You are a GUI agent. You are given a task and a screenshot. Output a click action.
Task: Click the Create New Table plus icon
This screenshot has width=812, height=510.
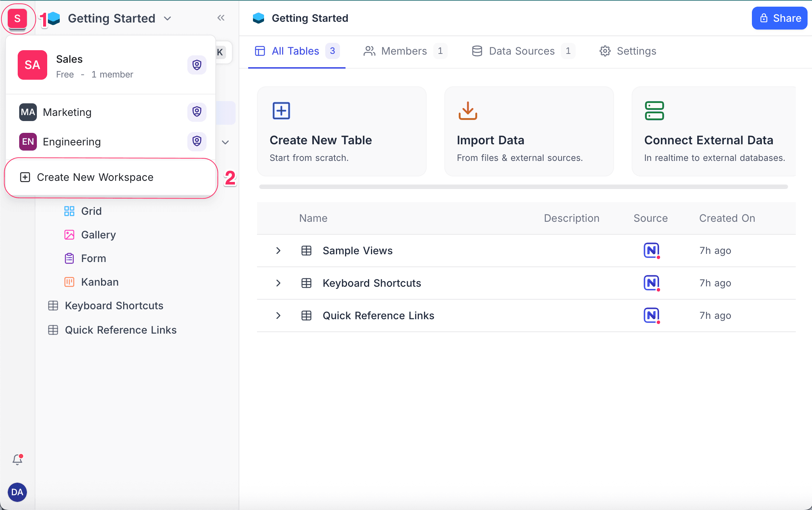(x=281, y=111)
